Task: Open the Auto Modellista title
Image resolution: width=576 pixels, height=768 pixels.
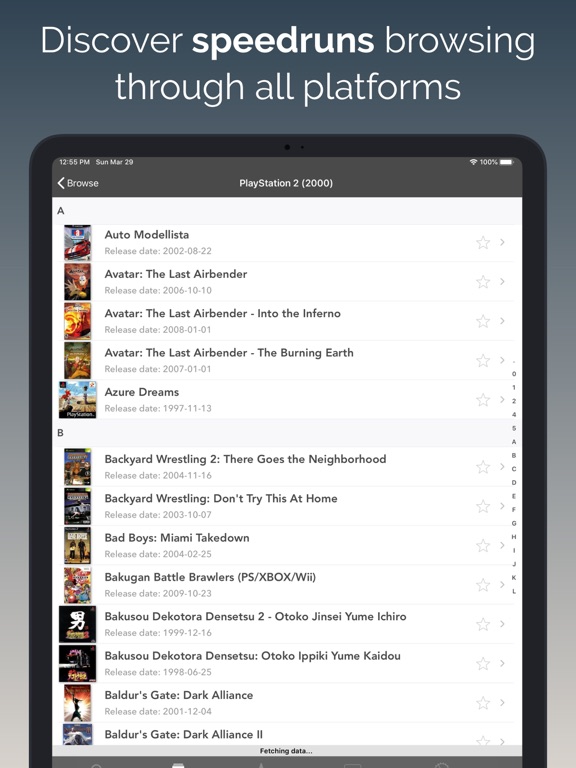Action: coord(146,235)
